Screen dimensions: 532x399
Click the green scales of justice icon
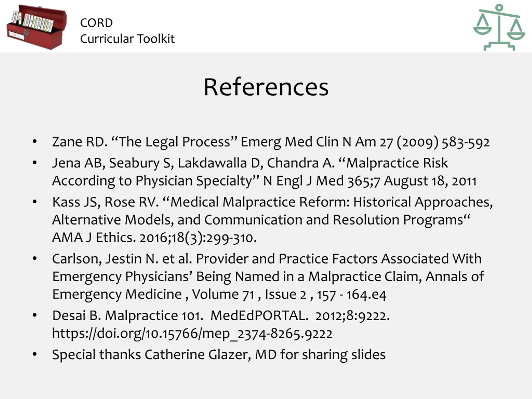point(499,27)
